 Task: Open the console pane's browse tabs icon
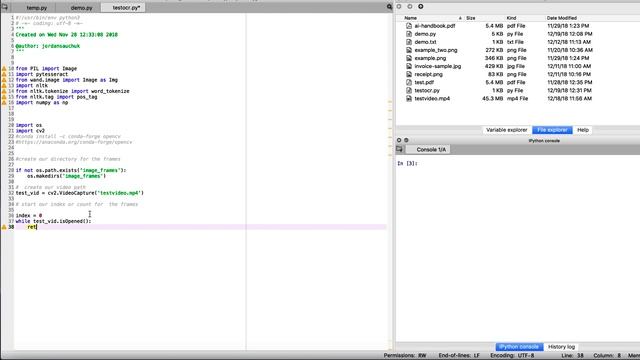click(400, 149)
